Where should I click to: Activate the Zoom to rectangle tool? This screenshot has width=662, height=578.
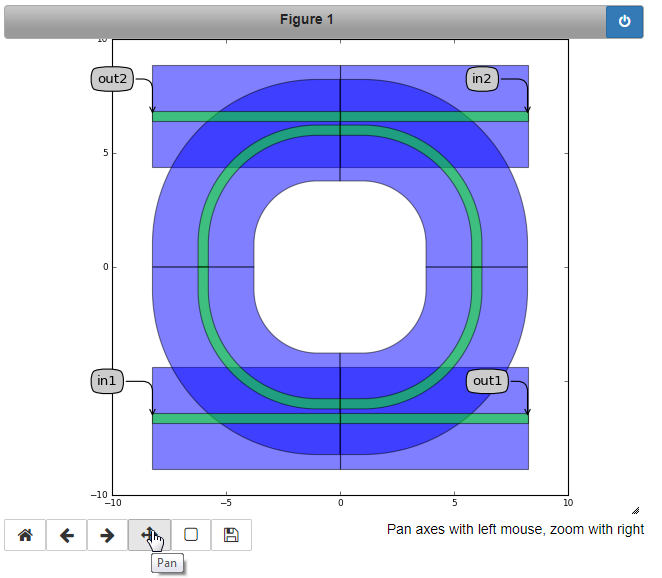click(x=190, y=535)
